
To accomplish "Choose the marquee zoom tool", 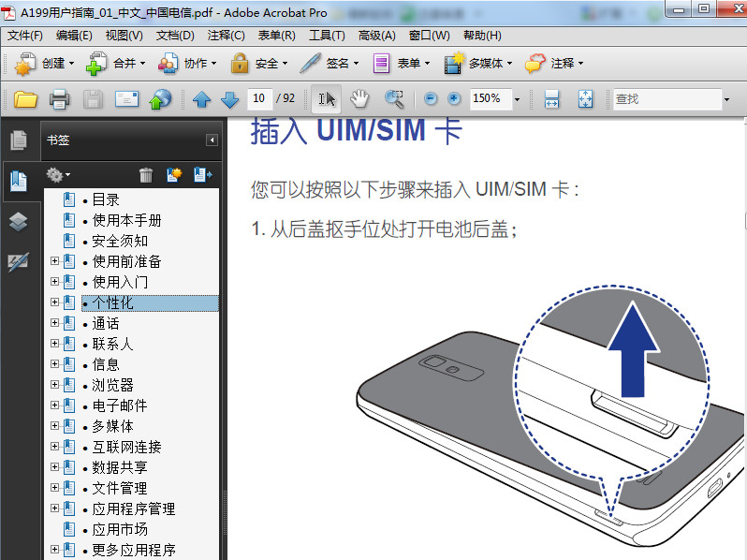I will click(394, 99).
